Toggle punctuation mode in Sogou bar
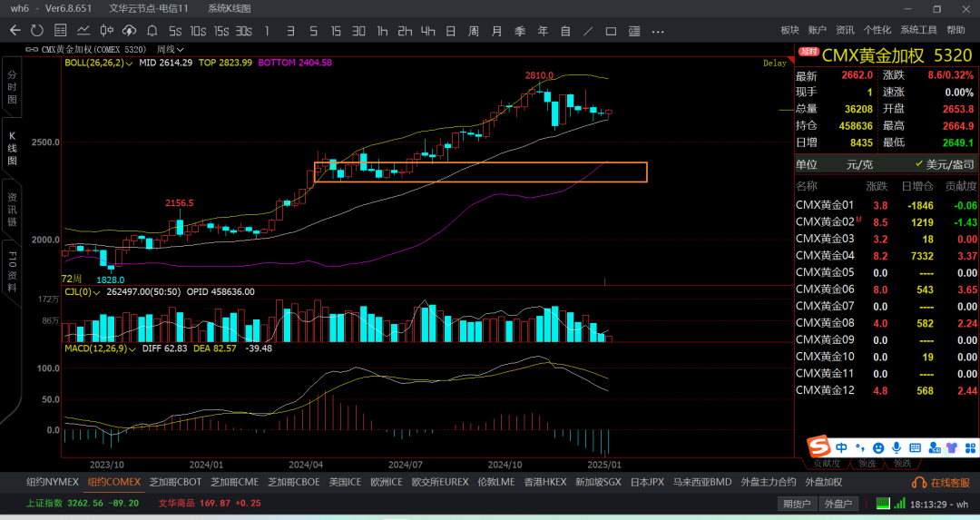Screen dimensions: 980x520 (x=860, y=447)
